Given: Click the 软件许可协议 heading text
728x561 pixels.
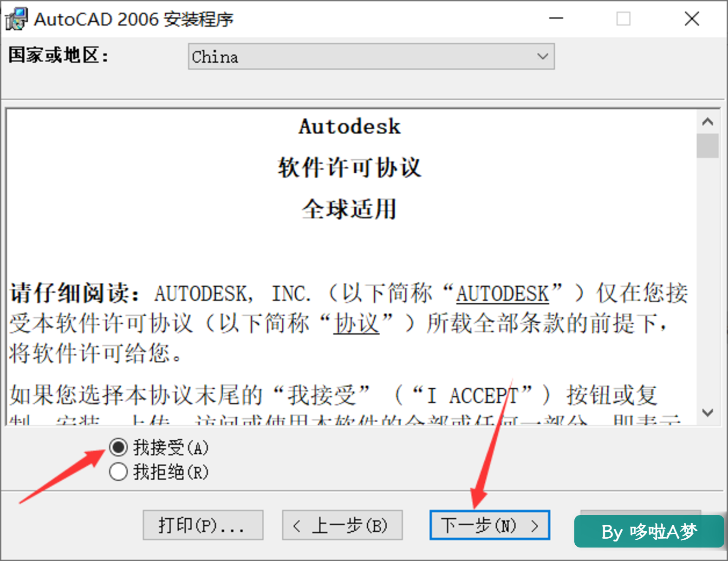Looking at the screenshot, I should click(x=350, y=167).
